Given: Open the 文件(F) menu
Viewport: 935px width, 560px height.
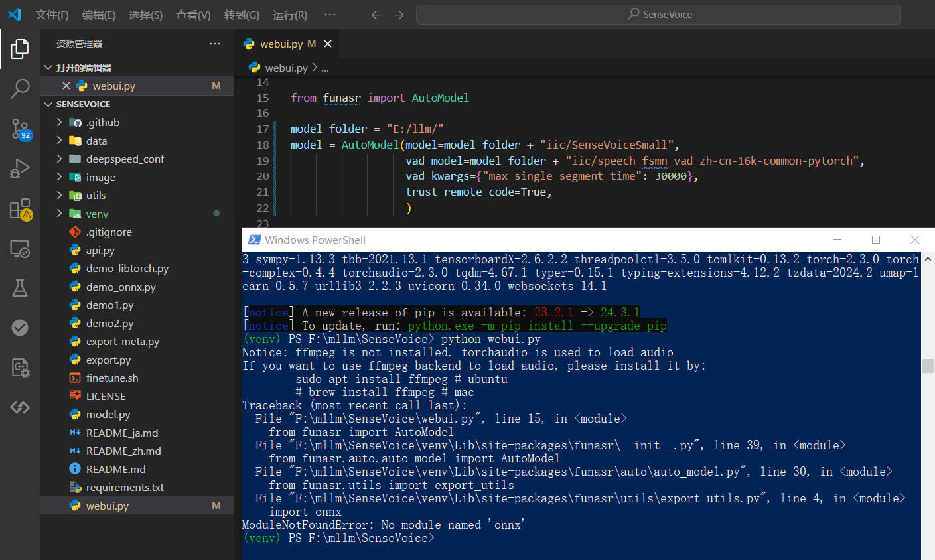Looking at the screenshot, I should pos(52,15).
